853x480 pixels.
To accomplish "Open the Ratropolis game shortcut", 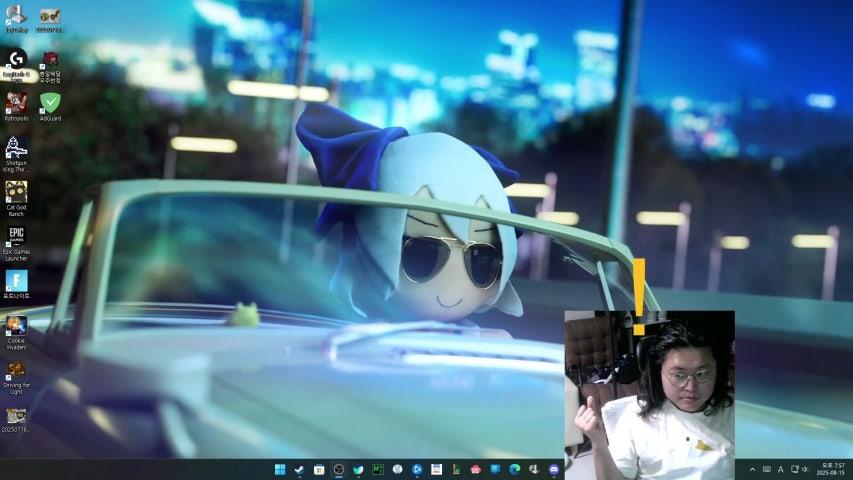I will pyautogui.click(x=16, y=107).
